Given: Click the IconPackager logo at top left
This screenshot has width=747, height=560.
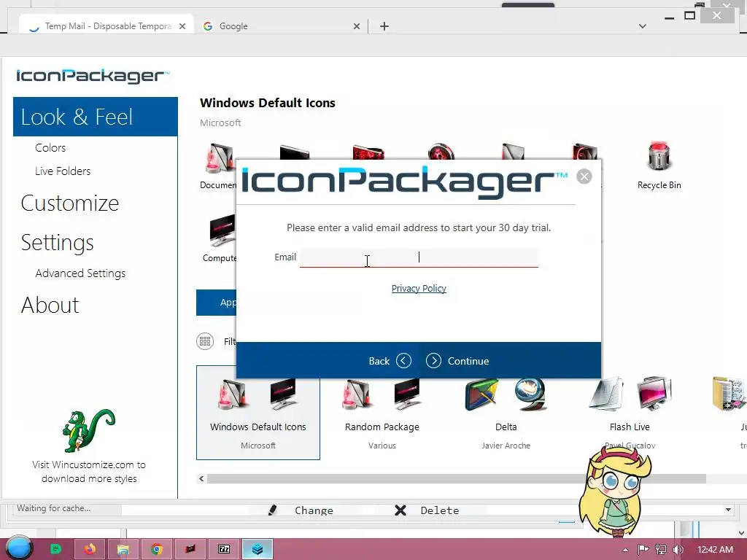Looking at the screenshot, I should (x=93, y=76).
